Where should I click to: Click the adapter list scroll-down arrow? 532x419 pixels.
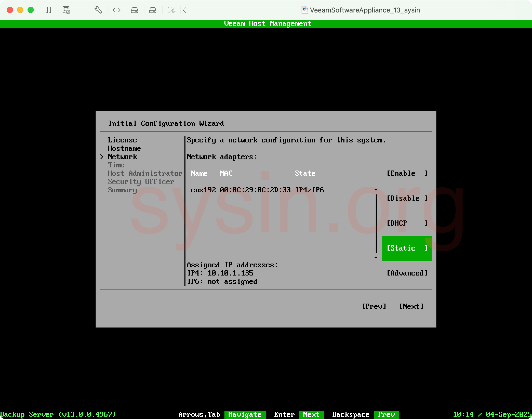[x=376, y=257]
